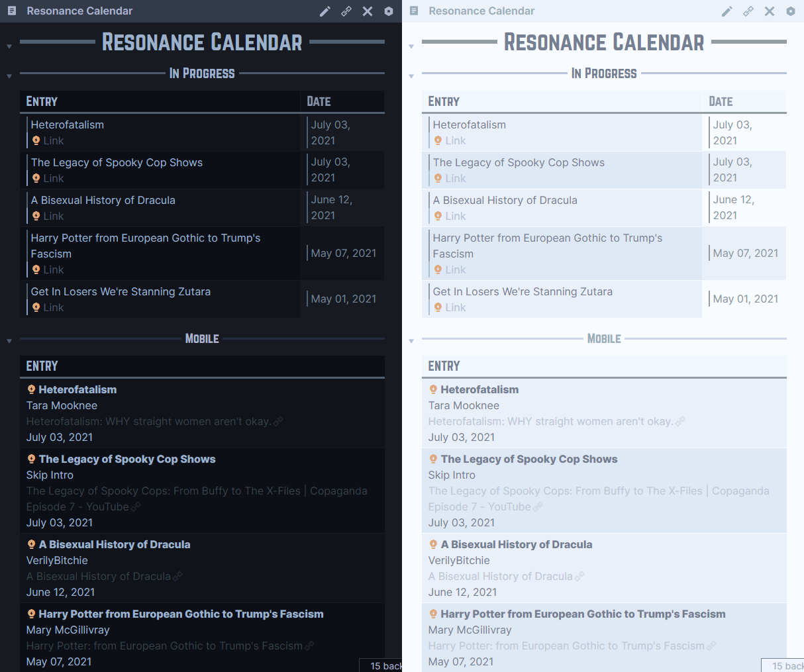Select the edit pencil icon in light pane
Image resolution: width=804 pixels, height=672 pixels.
727,11
